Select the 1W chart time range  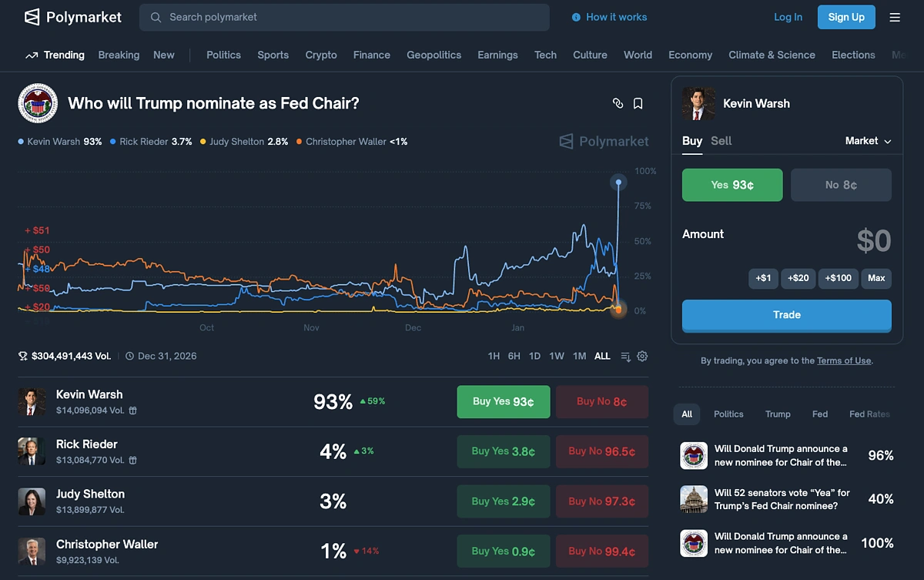tap(557, 356)
